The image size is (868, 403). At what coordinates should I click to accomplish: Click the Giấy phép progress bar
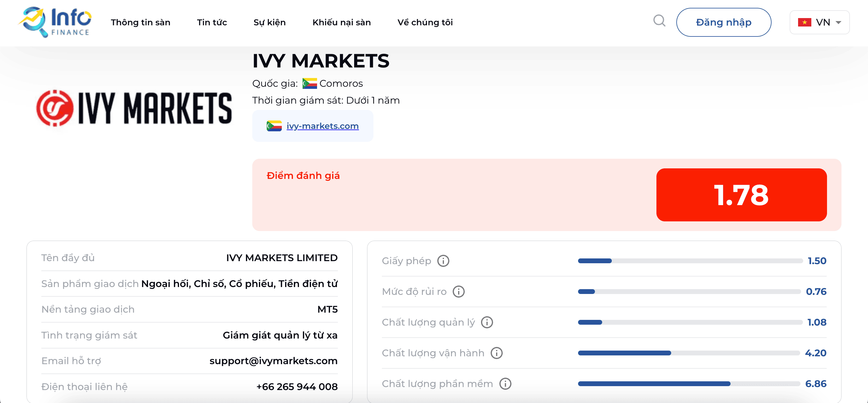point(690,261)
